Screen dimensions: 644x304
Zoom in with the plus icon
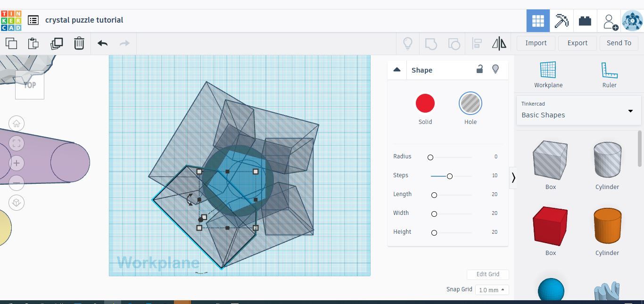17,163
